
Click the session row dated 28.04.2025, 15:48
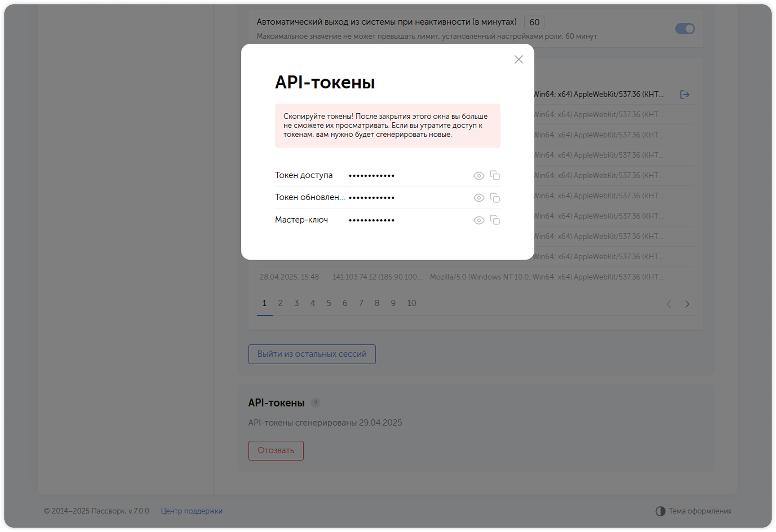point(476,277)
